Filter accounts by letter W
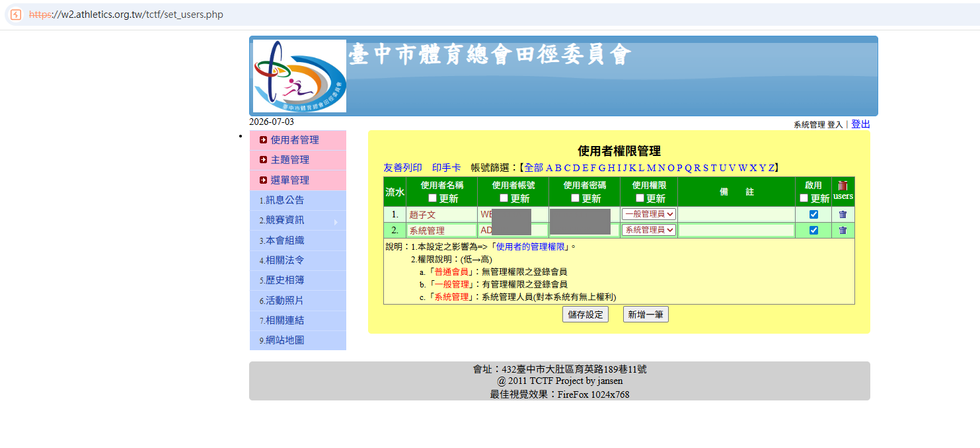Image resolution: width=980 pixels, height=448 pixels. (x=743, y=168)
